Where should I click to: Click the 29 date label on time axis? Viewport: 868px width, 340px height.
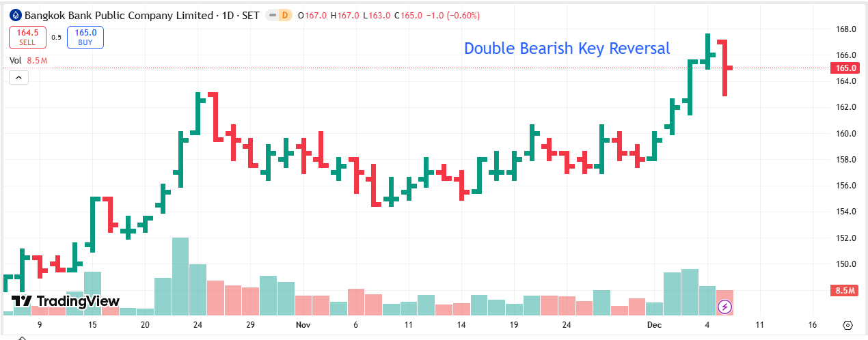pos(250,325)
